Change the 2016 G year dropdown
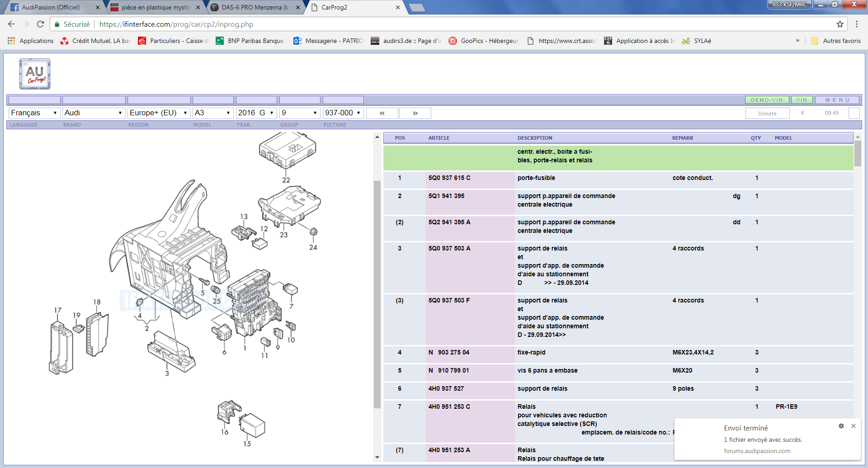Viewport: 868px width, 468px height. click(256, 113)
